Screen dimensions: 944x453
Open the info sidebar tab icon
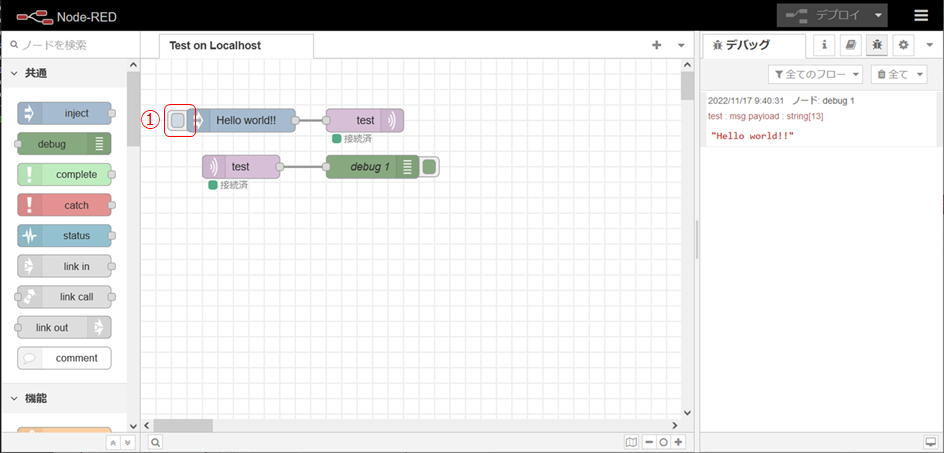(x=823, y=45)
